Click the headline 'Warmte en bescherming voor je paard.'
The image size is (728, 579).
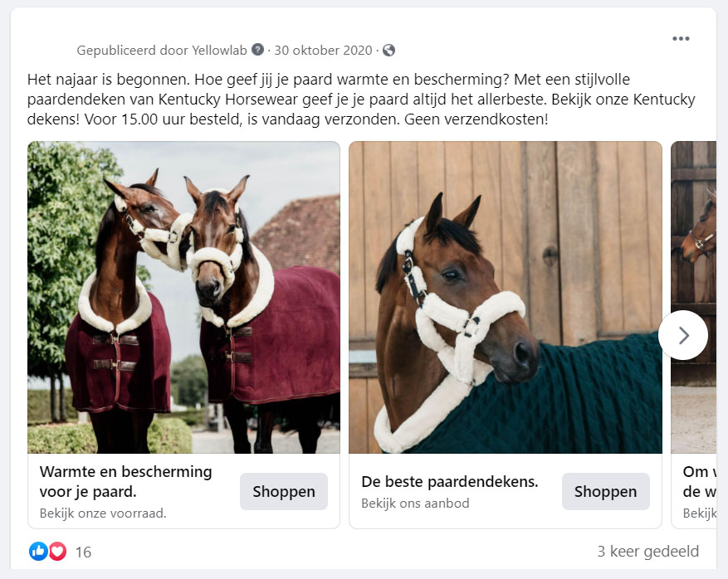[x=126, y=482]
